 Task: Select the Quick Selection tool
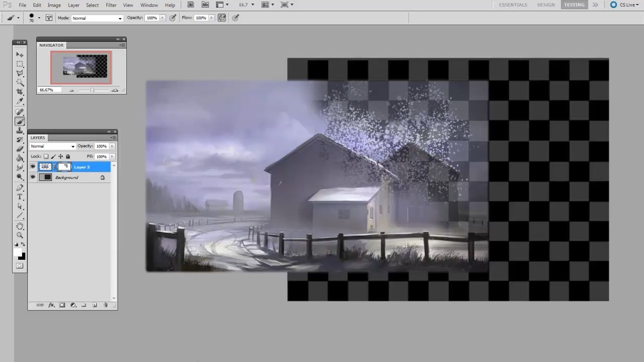point(20,82)
